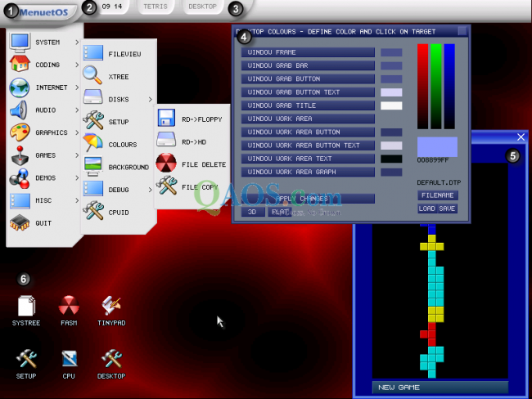The image size is (532, 399).
Task: Select the FLAT window style button
Action: 278,212
